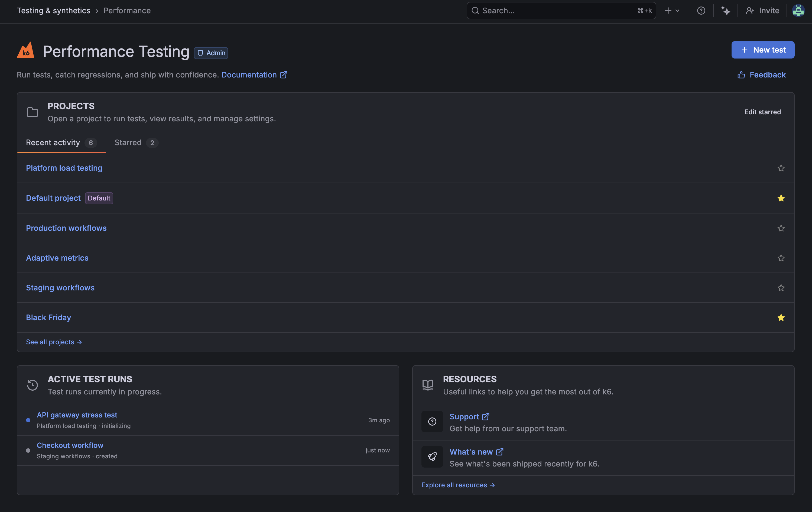
Task: Switch to the Recent activity tab
Action: 61,143
